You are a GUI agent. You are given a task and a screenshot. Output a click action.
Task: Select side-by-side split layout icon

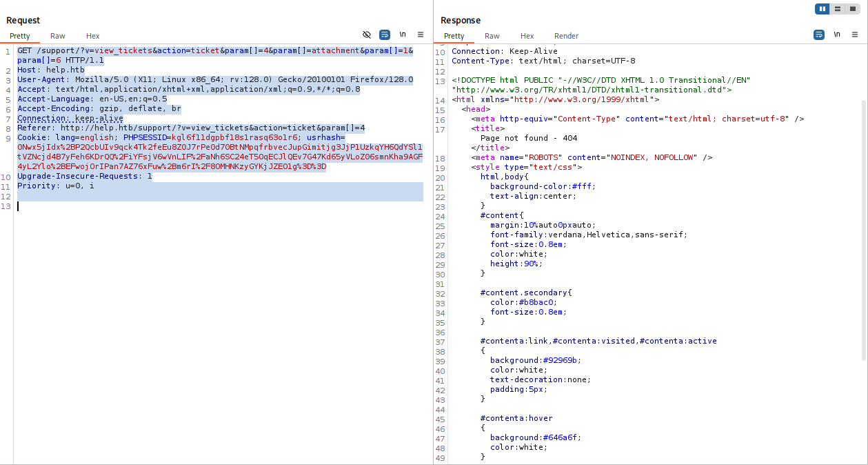coord(822,8)
